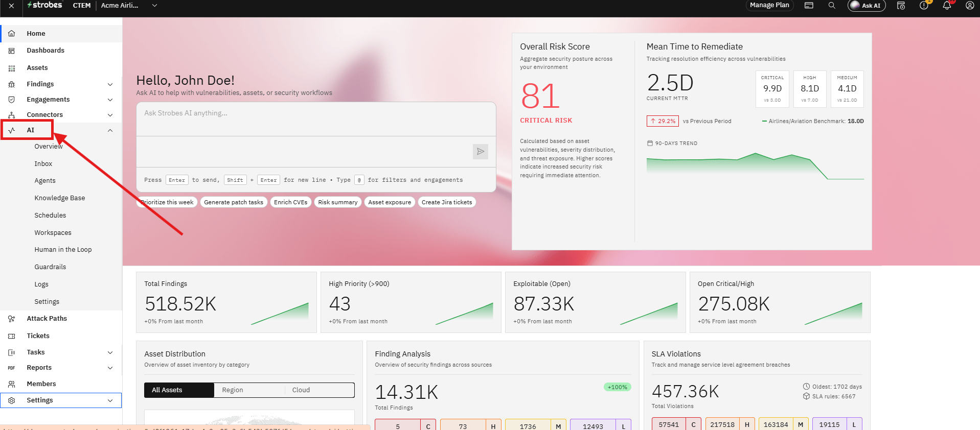Open Dashboards via its sidebar icon
This screenshot has height=430, width=980.
click(x=11, y=51)
